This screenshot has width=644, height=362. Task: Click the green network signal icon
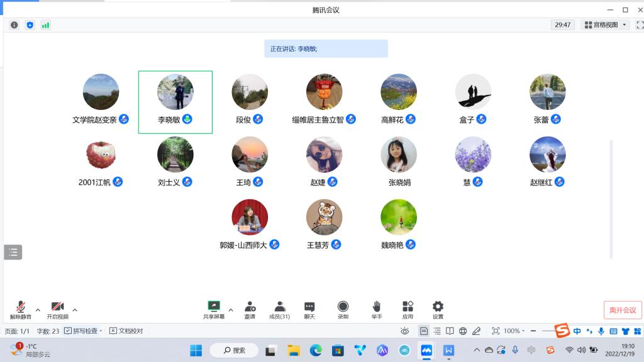tap(45, 25)
